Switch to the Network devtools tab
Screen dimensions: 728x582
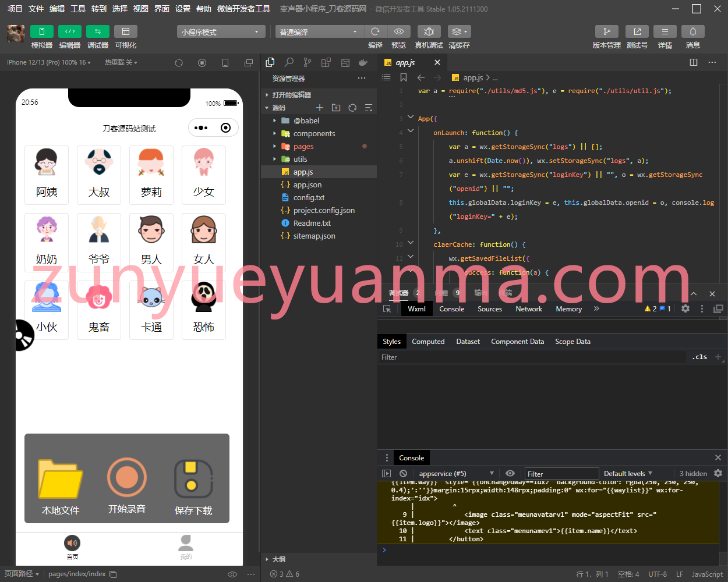click(529, 309)
